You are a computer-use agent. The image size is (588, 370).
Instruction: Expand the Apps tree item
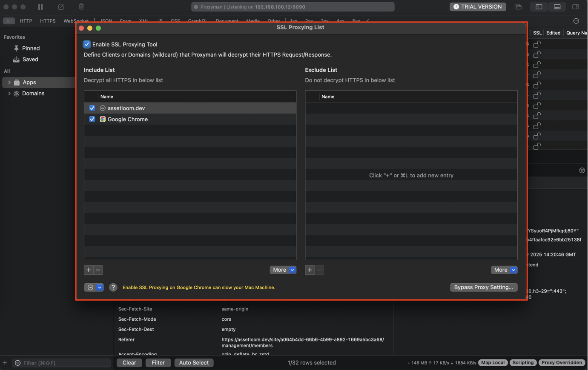click(9, 83)
